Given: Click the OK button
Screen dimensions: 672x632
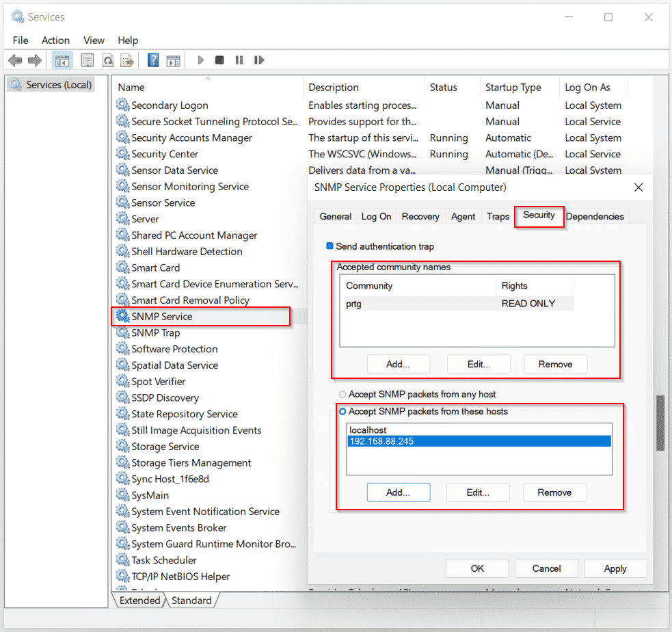Looking at the screenshot, I should click(x=477, y=568).
